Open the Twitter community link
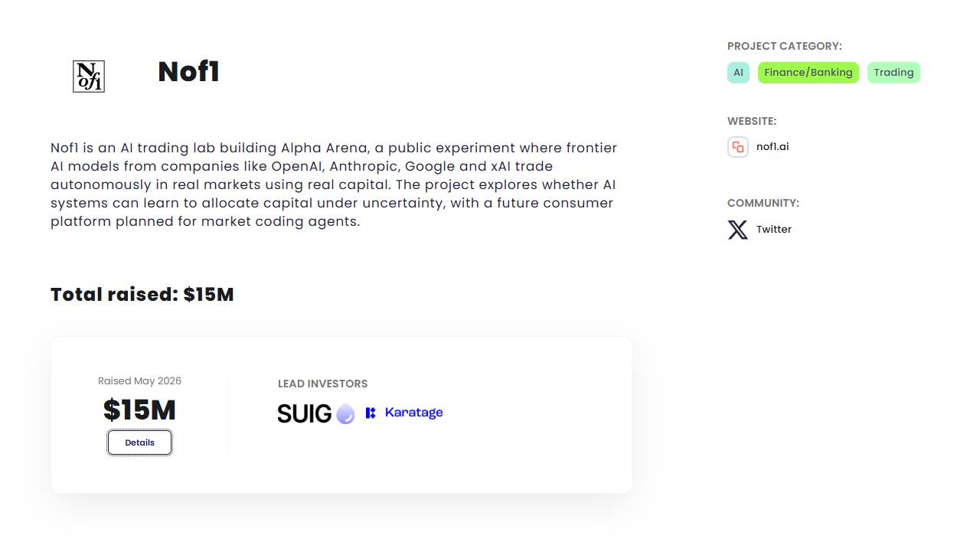The image size is (980, 542). (774, 230)
